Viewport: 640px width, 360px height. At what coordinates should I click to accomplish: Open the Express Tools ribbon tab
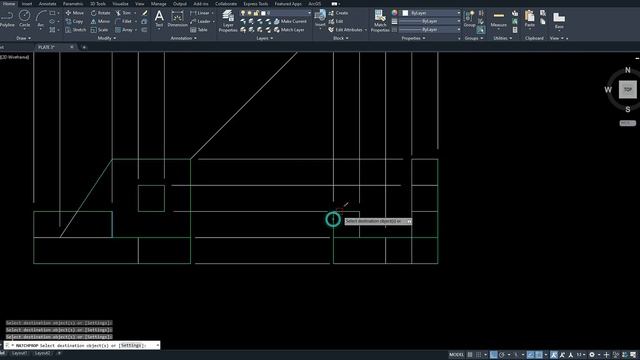[x=256, y=4]
